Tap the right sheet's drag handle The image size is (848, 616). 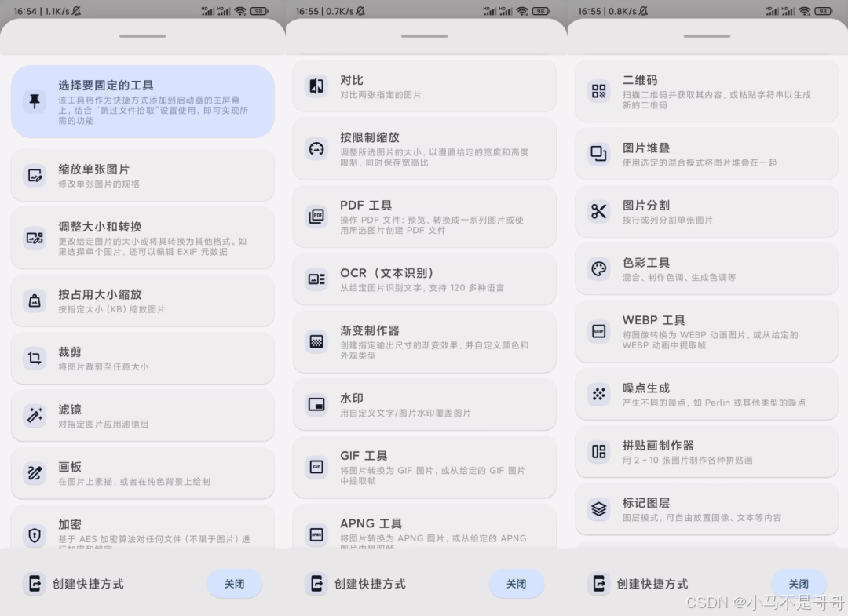tap(707, 36)
